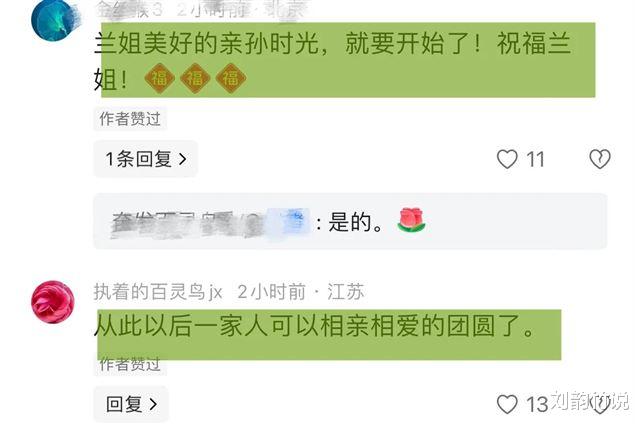Tap the 回复 button under 团圆 comment
This screenshot has width=640, height=424.
(131, 404)
